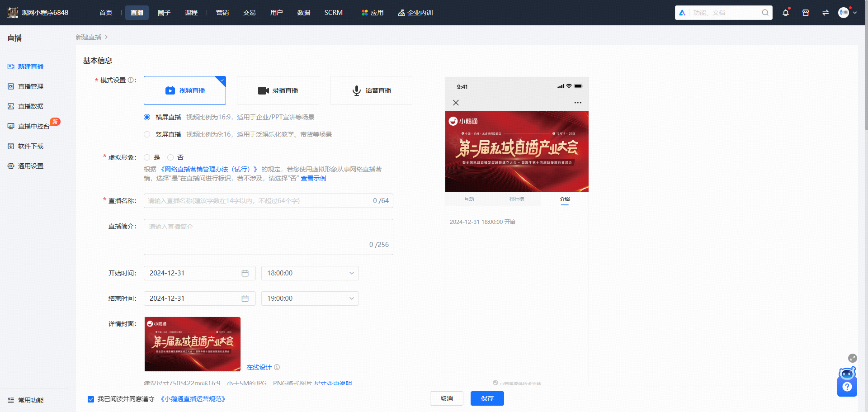Toggle the 我已阅读并同意遵守 checkbox
868x412 pixels.
coord(91,399)
